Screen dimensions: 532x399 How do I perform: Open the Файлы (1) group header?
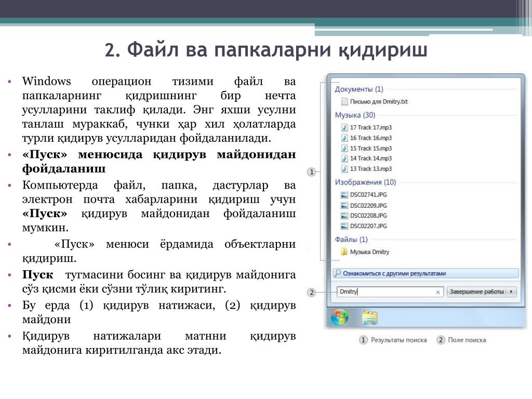(x=351, y=240)
